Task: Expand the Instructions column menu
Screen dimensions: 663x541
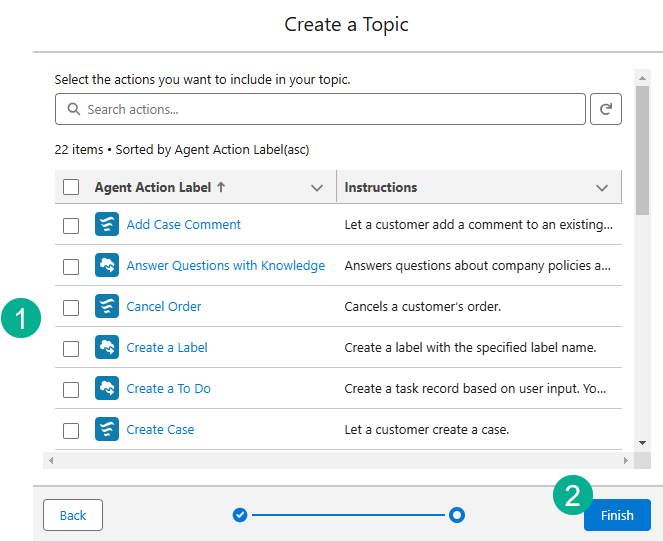Action: tap(602, 188)
